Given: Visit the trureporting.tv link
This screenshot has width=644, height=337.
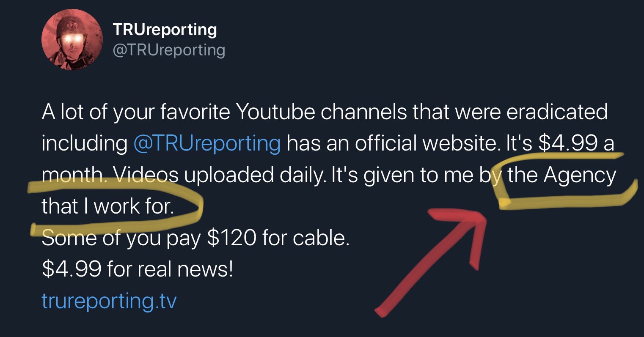Looking at the screenshot, I should tap(109, 301).
